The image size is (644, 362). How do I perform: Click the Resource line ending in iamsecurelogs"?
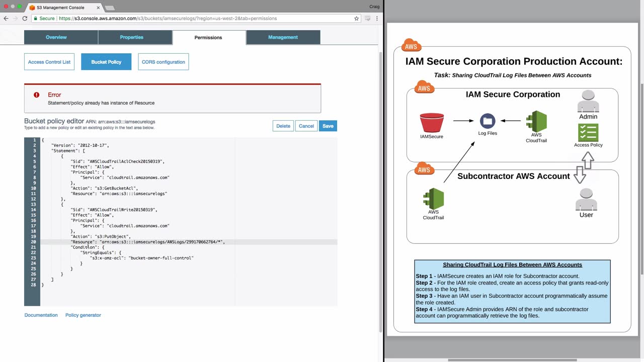pos(119,194)
